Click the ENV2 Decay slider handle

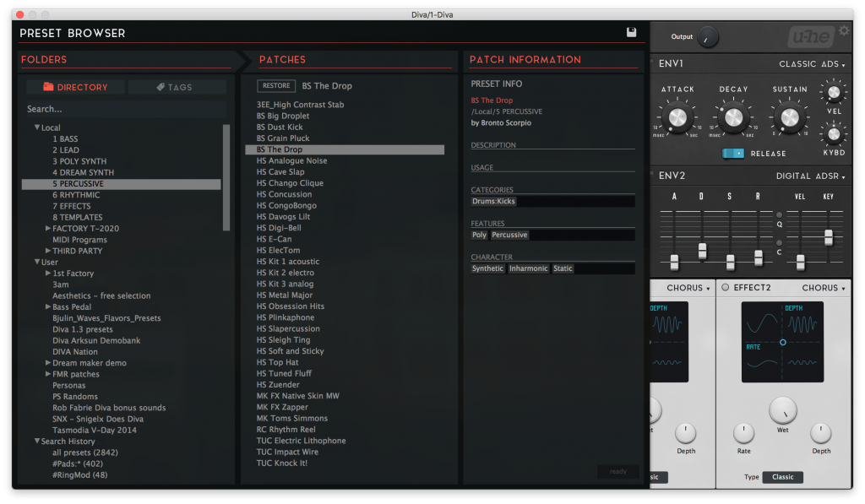(x=702, y=251)
